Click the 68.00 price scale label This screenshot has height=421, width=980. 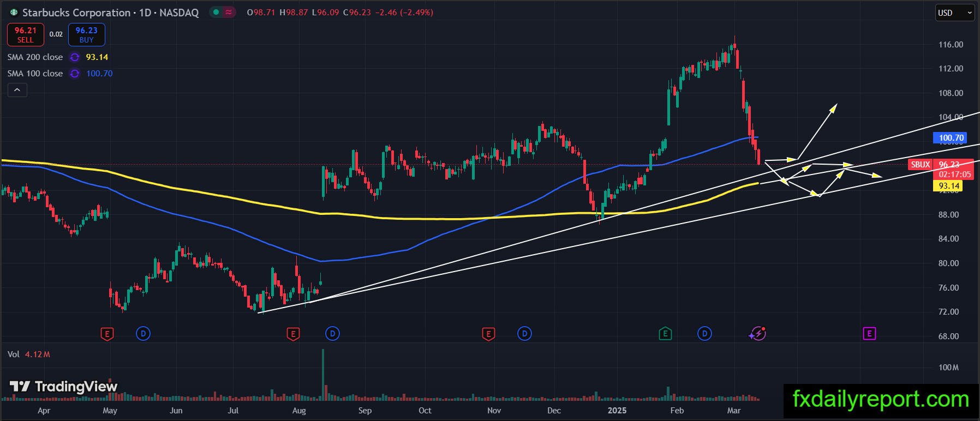coord(948,336)
